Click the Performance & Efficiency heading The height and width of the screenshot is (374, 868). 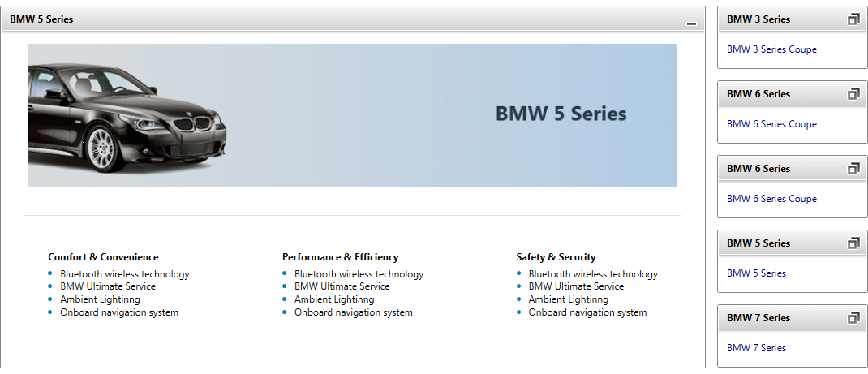(x=340, y=257)
